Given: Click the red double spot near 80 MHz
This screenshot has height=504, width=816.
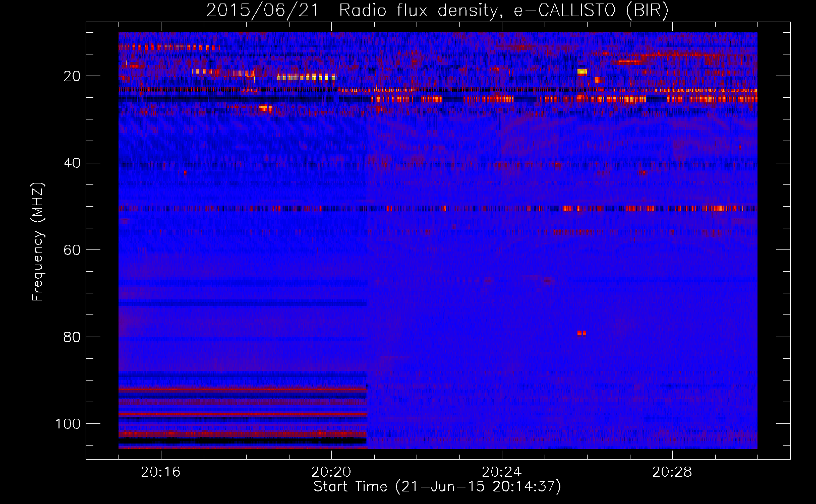Looking at the screenshot, I should [x=582, y=333].
